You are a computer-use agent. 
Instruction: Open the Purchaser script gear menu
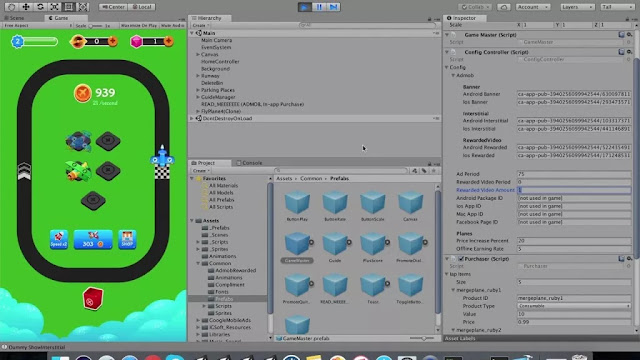[629, 258]
